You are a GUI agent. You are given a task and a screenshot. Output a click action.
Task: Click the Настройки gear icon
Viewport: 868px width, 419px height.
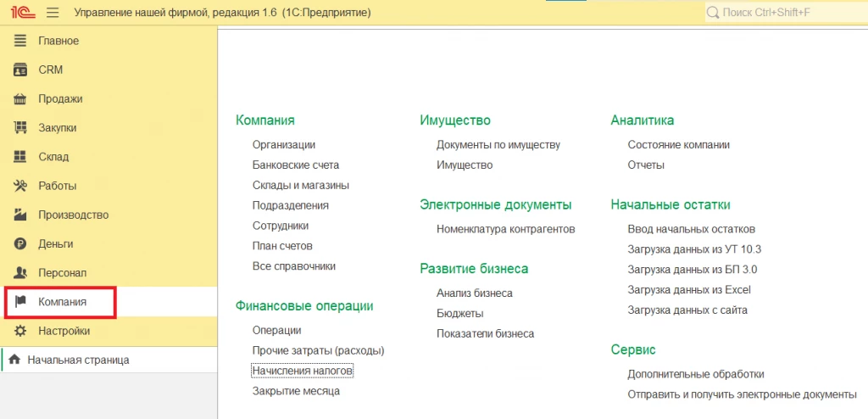coord(20,332)
